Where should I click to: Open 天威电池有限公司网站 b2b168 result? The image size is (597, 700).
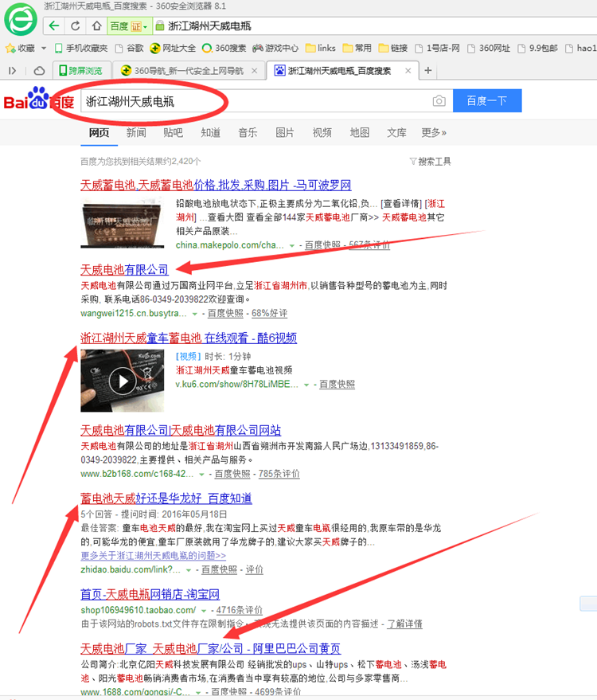click(x=181, y=430)
